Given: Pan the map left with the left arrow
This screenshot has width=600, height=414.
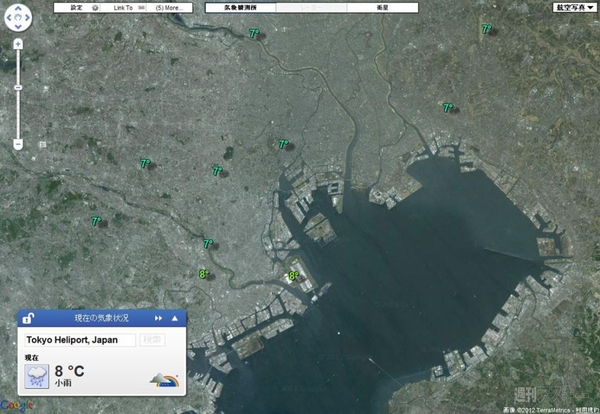Looking at the screenshot, I should click(9, 18).
